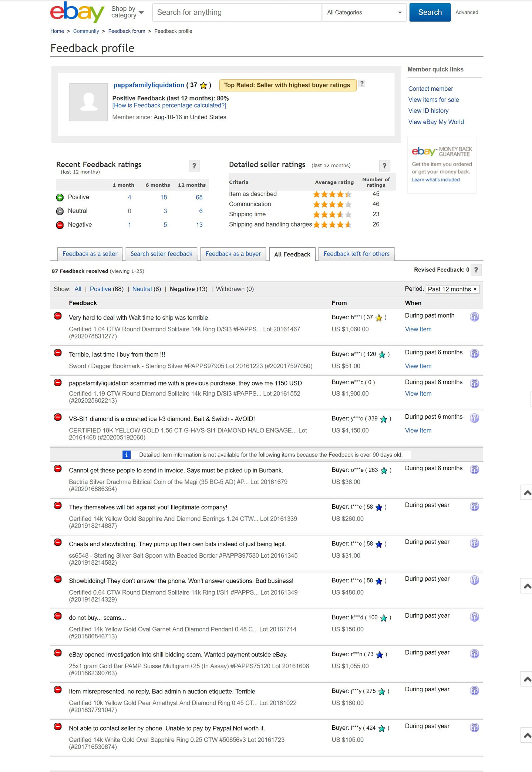Show All feedback filter
The image size is (532, 772).
pos(78,289)
